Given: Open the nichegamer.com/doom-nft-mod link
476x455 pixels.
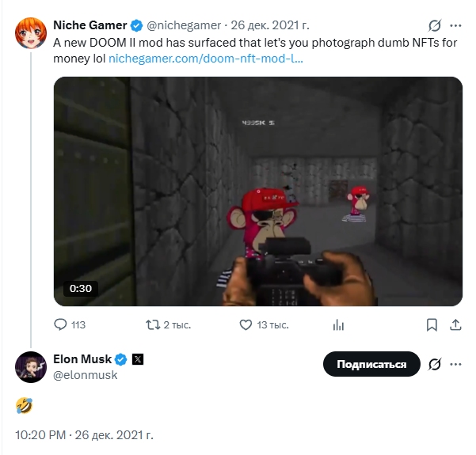Looking at the screenshot, I should 205,59.
